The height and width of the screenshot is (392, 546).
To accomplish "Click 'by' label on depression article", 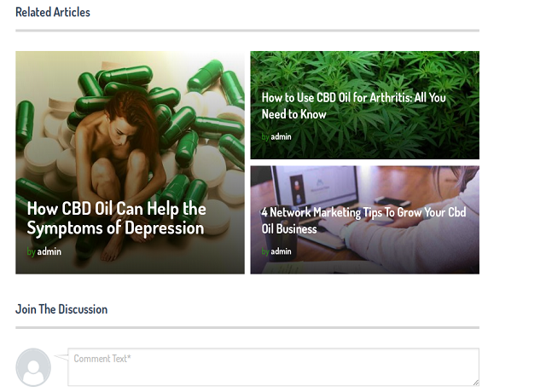I will pyautogui.click(x=31, y=252).
